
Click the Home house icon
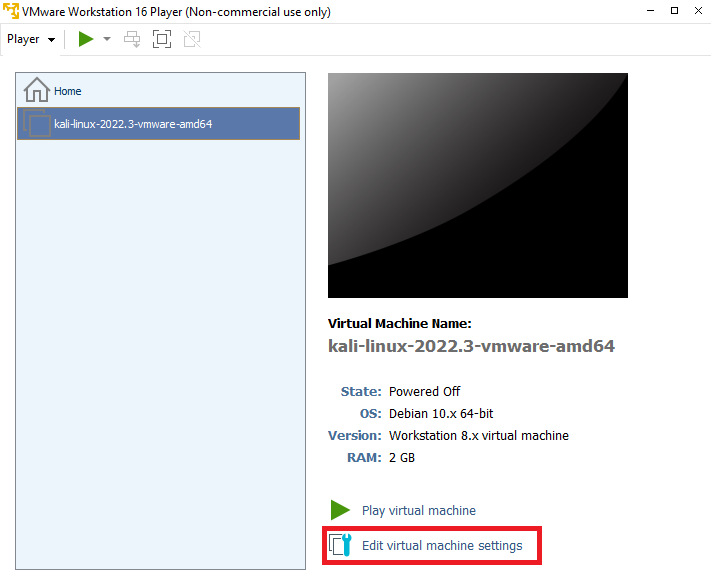pyautogui.click(x=37, y=90)
